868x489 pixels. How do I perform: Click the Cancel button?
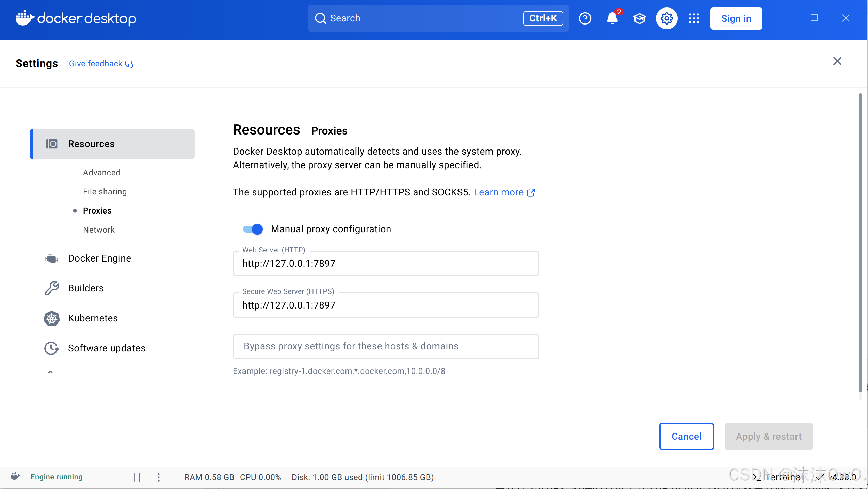pos(686,436)
